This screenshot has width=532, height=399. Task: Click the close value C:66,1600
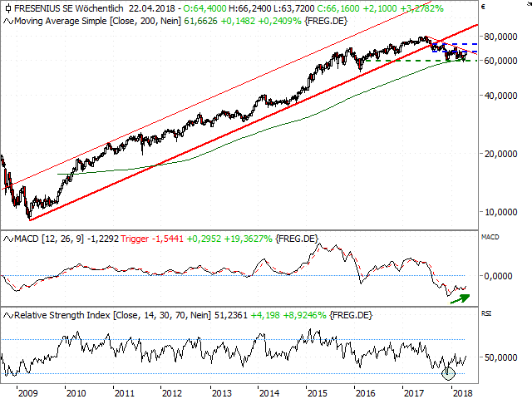[338, 8]
